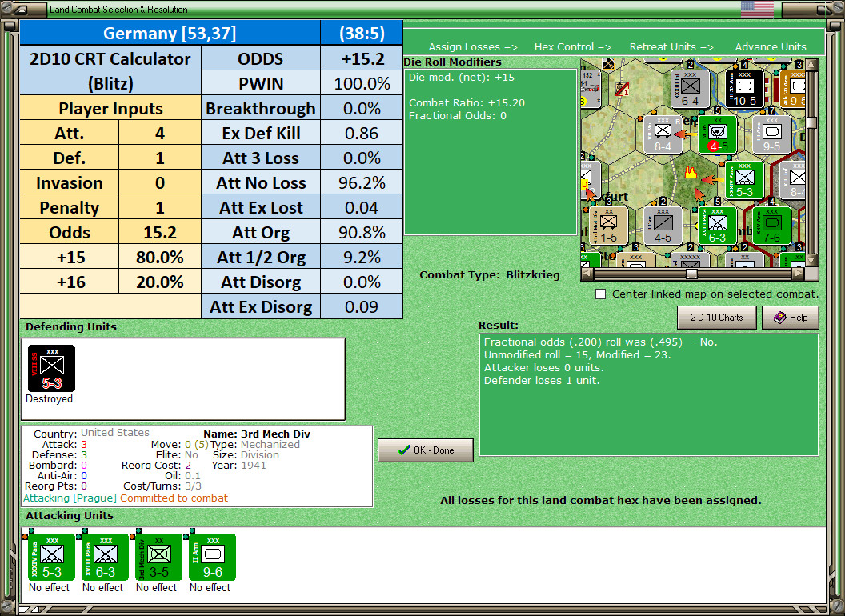Click the green 7-6 unit on map

pyautogui.click(x=771, y=226)
